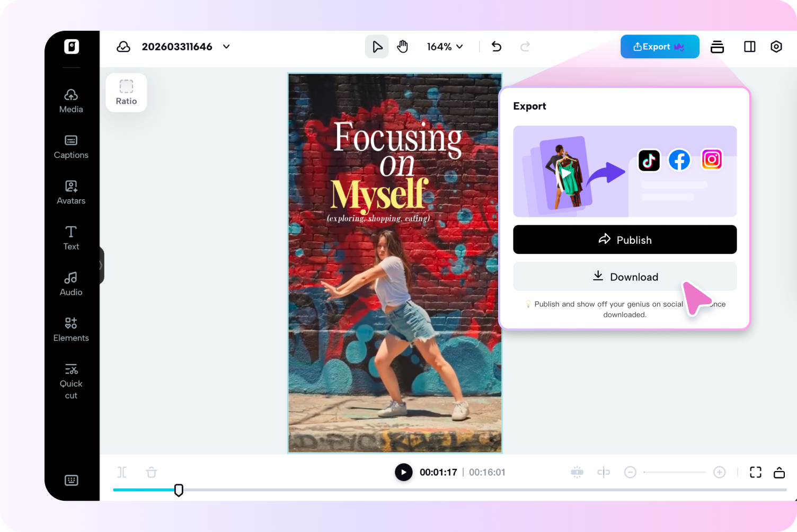
Task: Click the cloud save status icon
Action: (123, 47)
